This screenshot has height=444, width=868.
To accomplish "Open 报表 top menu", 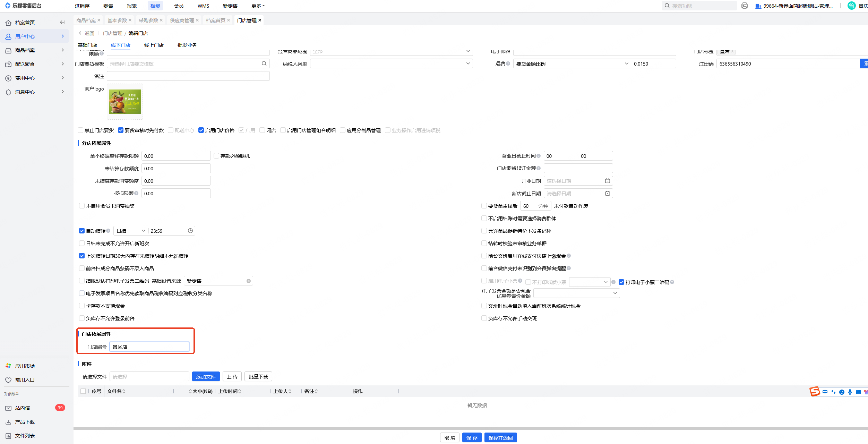I will (x=132, y=6).
